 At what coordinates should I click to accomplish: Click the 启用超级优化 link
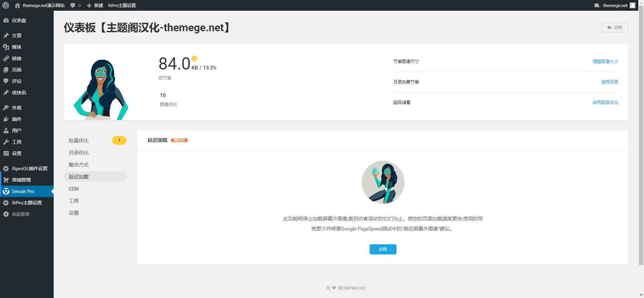click(x=605, y=102)
